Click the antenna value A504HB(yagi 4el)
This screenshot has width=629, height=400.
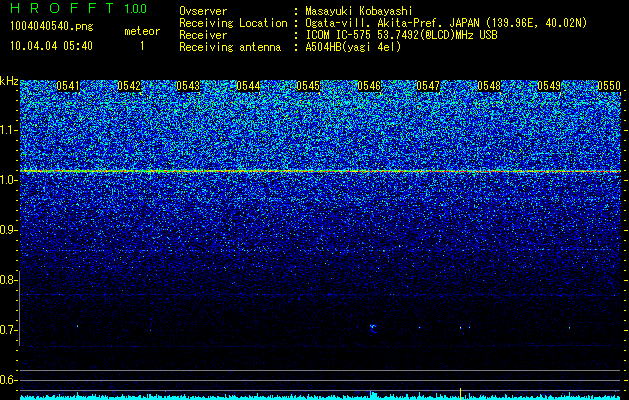click(353, 47)
